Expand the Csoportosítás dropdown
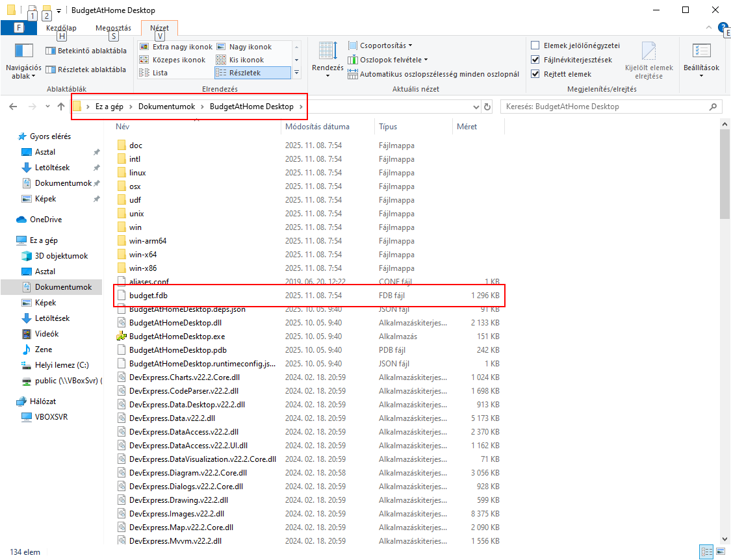Image resolution: width=731 pixels, height=560 pixels. 381,45
